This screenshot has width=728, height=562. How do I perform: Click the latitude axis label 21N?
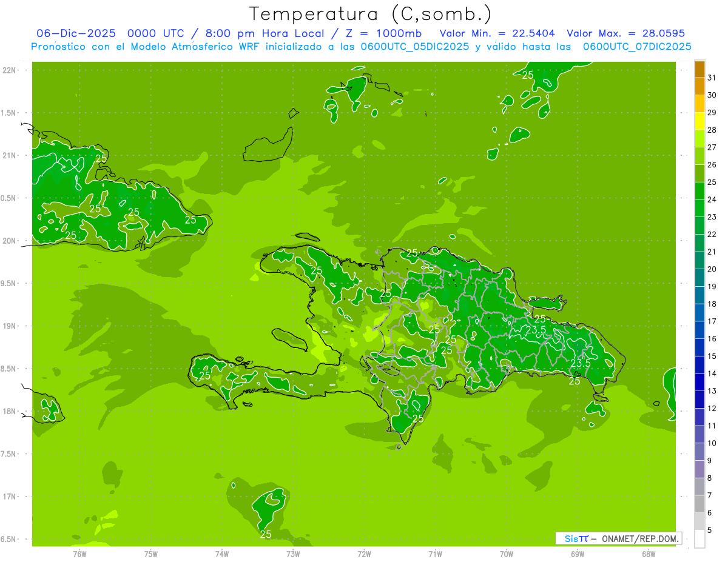(10, 155)
